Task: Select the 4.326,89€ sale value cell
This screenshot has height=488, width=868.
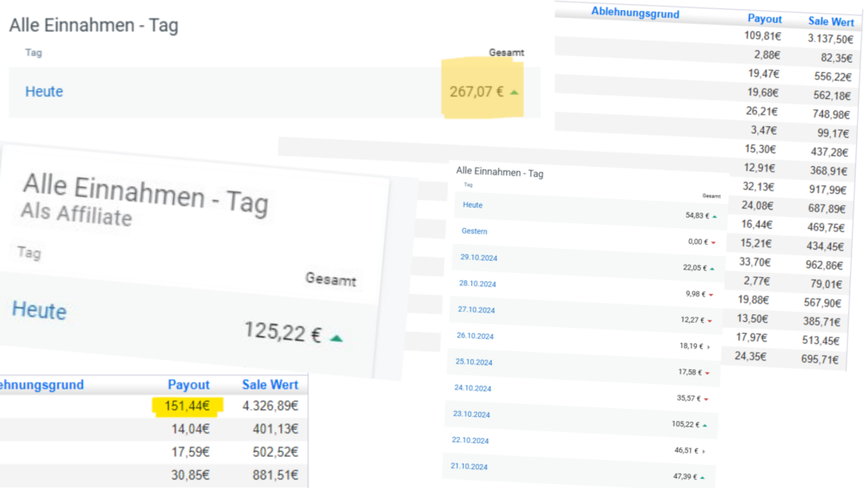Action: 270,406
